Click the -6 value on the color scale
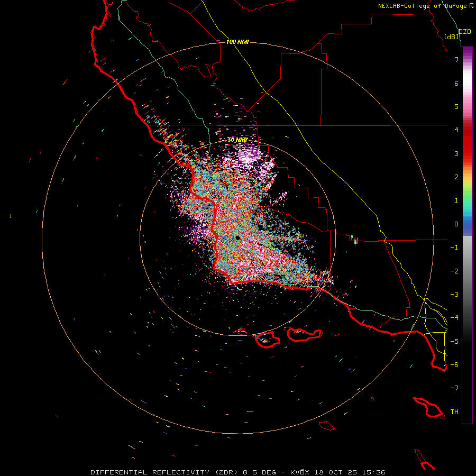The width and height of the screenshot is (476, 476). 454,365
